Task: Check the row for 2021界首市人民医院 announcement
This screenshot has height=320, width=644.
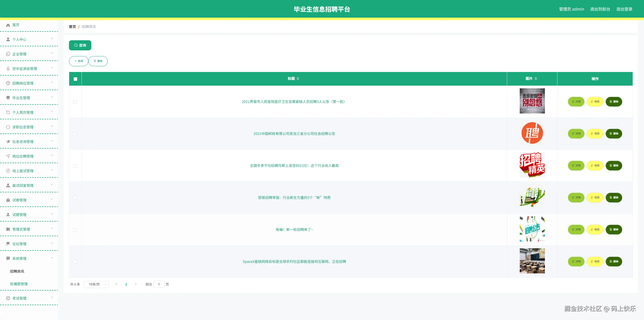Action: click(75, 102)
